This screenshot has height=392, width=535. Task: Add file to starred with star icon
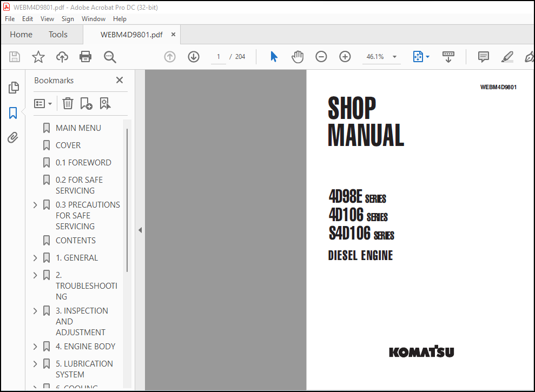38,57
